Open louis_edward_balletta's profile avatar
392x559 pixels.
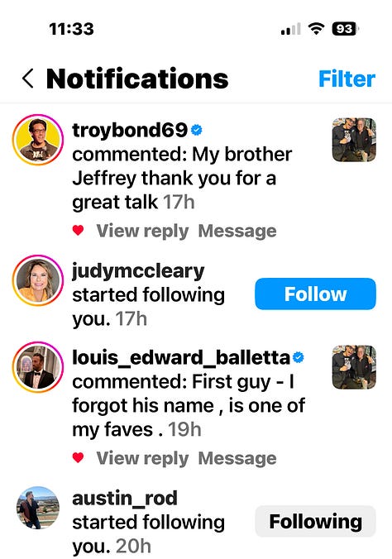click(38, 367)
